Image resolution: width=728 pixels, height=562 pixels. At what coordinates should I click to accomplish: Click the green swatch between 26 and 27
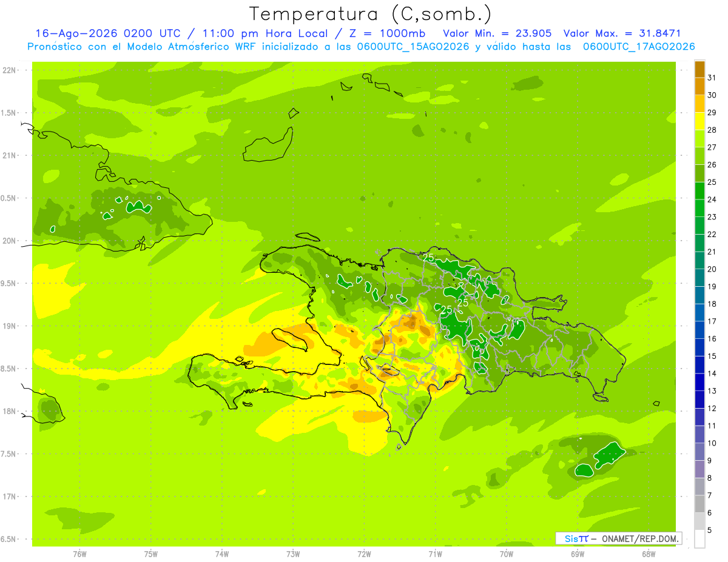[699, 156]
